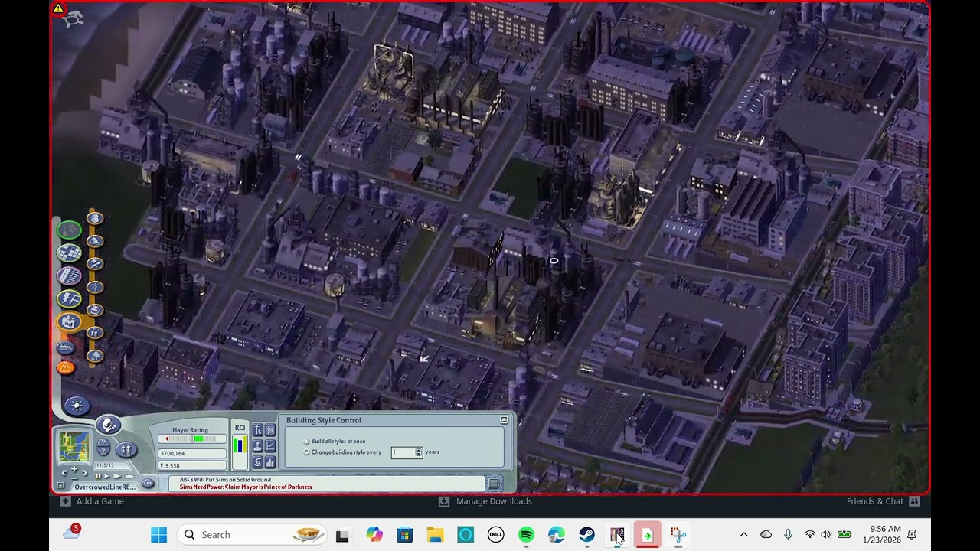The width and height of the screenshot is (980, 551).
Task: Open Manage Downloads in Steam
Action: coord(486,501)
